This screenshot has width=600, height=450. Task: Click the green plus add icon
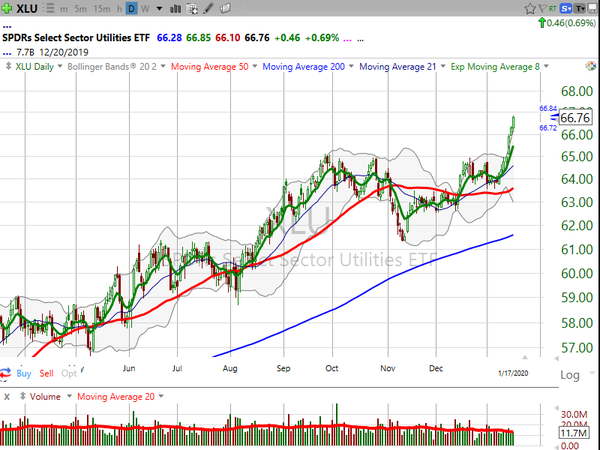point(7,8)
